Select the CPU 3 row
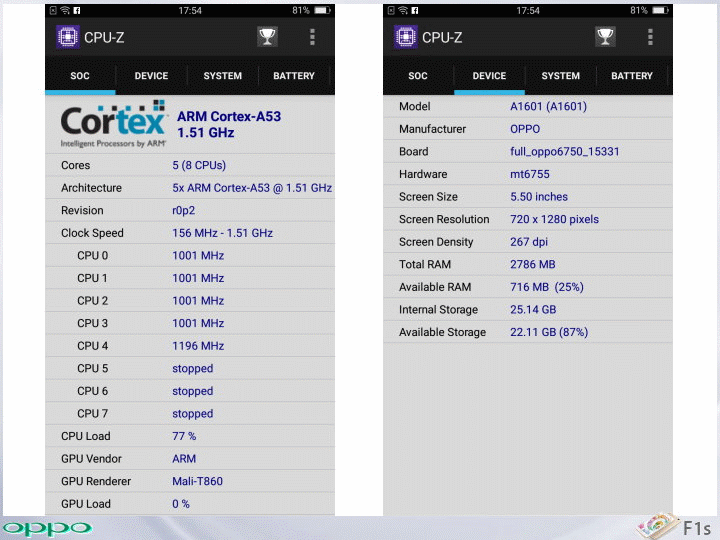The height and width of the screenshot is (540, 720). click(190, 323)
